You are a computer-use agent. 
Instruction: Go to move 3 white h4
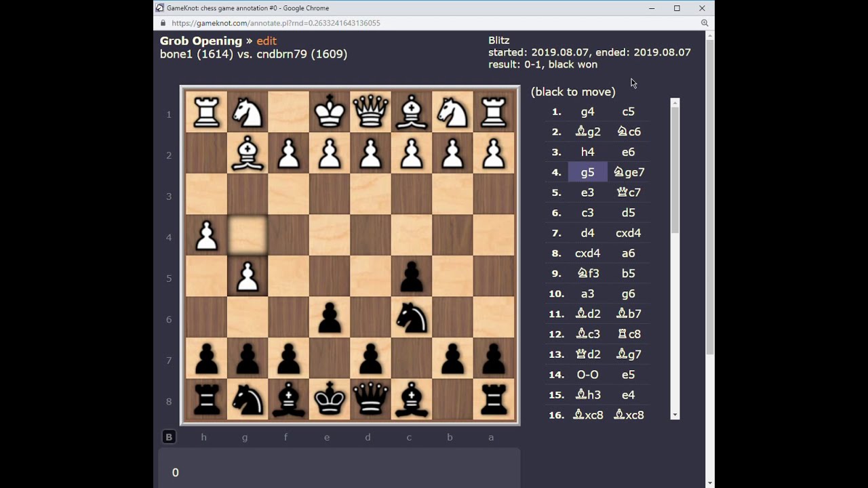point(587,152)
